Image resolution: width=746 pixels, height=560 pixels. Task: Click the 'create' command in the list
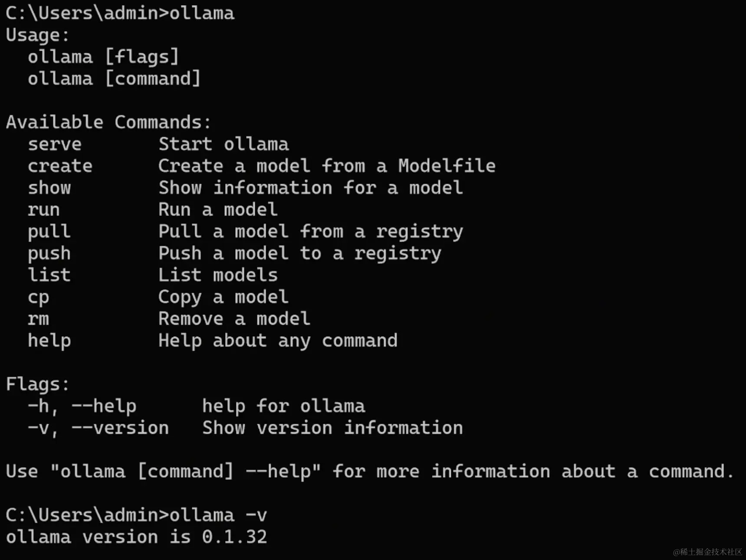point(60,166)
